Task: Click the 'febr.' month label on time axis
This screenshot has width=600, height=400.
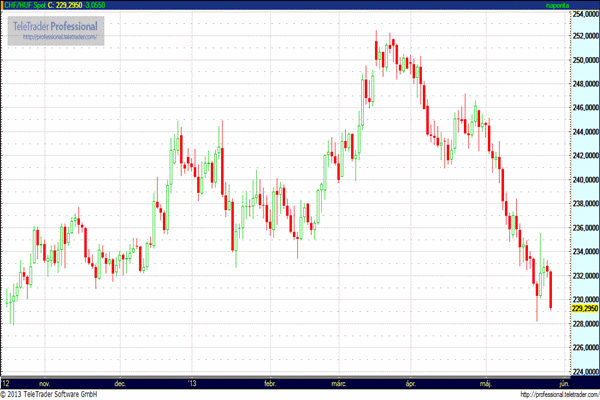Action: click(269, 383)
